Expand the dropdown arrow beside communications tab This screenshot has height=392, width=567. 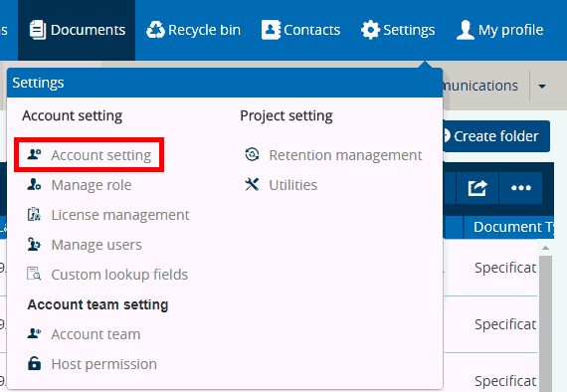click(x=542, y=87)
